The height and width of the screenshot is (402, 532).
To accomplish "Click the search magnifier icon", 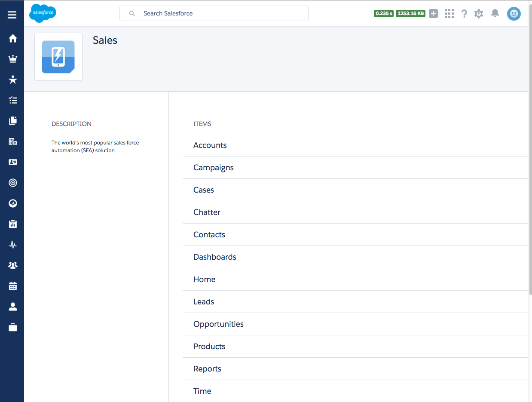I will [132, 13].
